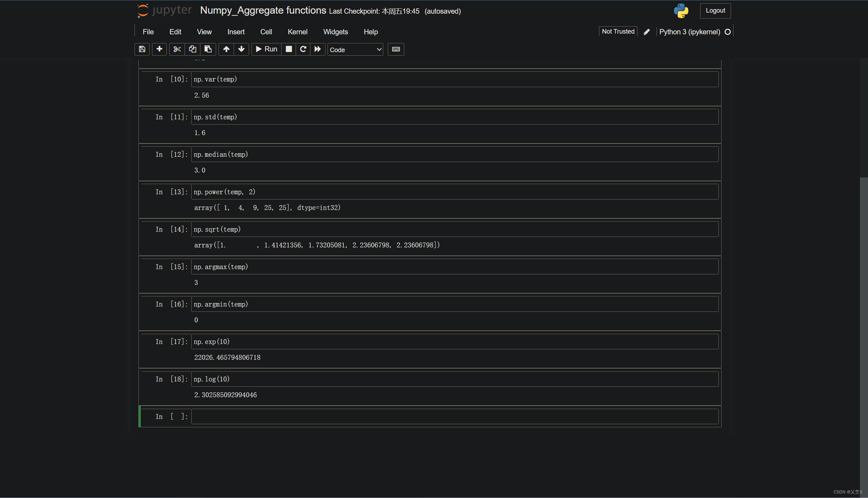Move selected cell down arrow
This screenshot has width=868, height=498.
click(x=241, y=49)
